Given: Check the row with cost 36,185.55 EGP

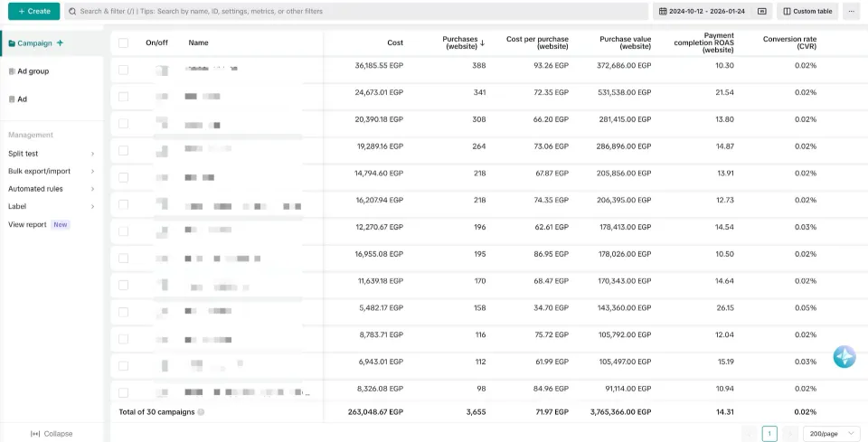Looking at the screenshot, I should pyautogui.click(x=124, y=70).
